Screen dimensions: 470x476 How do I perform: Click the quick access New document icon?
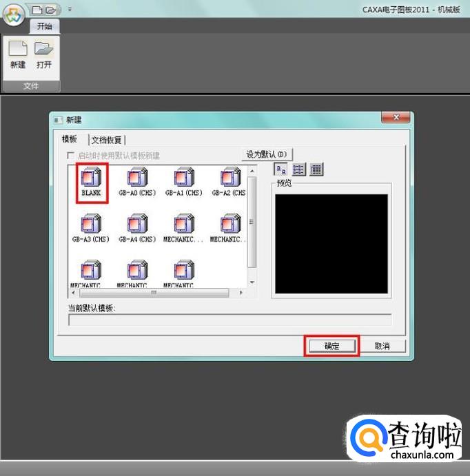pyautogui.click(x=37, y=10)
